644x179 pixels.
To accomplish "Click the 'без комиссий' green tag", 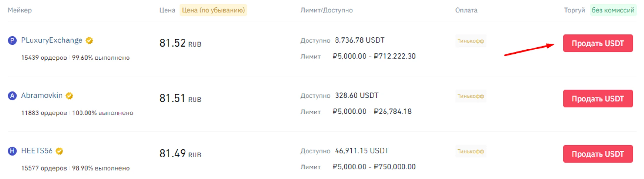I will point(613,10).
